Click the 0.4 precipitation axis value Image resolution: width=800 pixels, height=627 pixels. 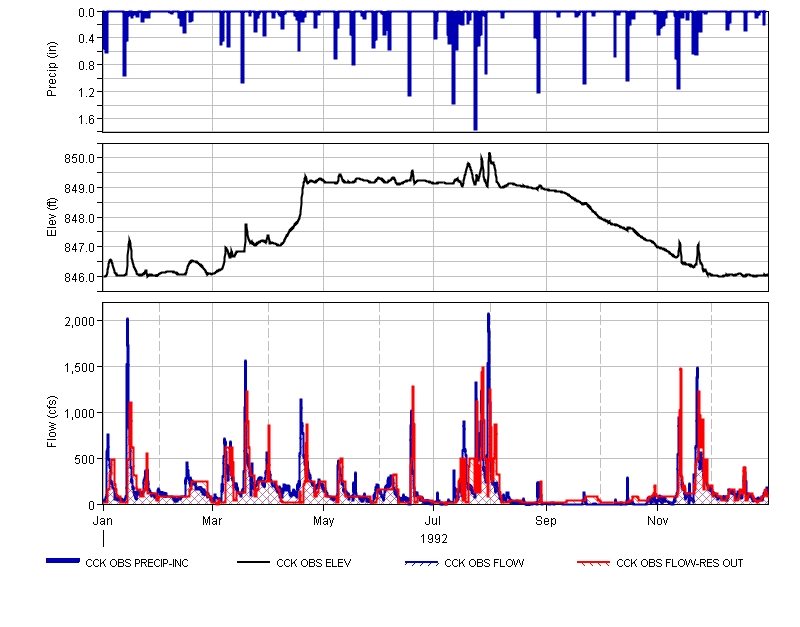tap(87, 39)
